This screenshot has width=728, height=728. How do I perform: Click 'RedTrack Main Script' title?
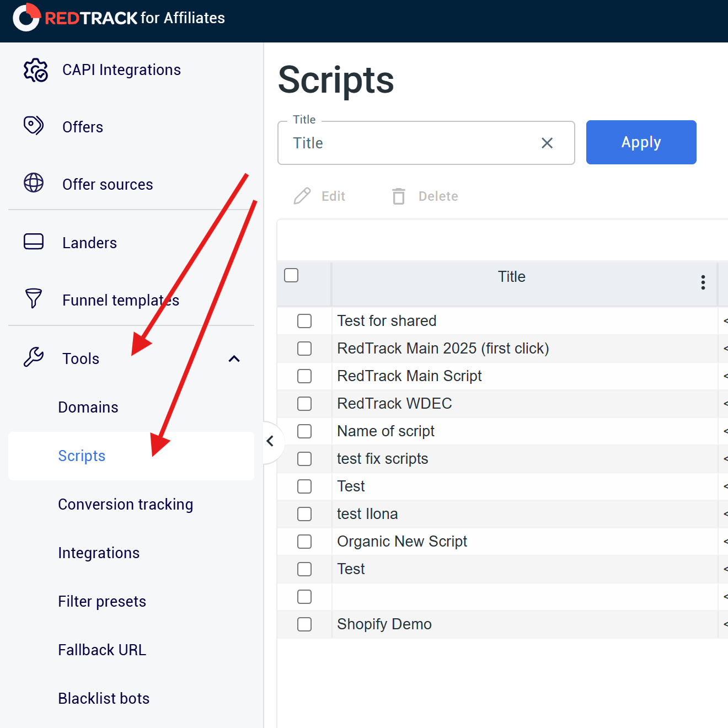click(409, 376)
